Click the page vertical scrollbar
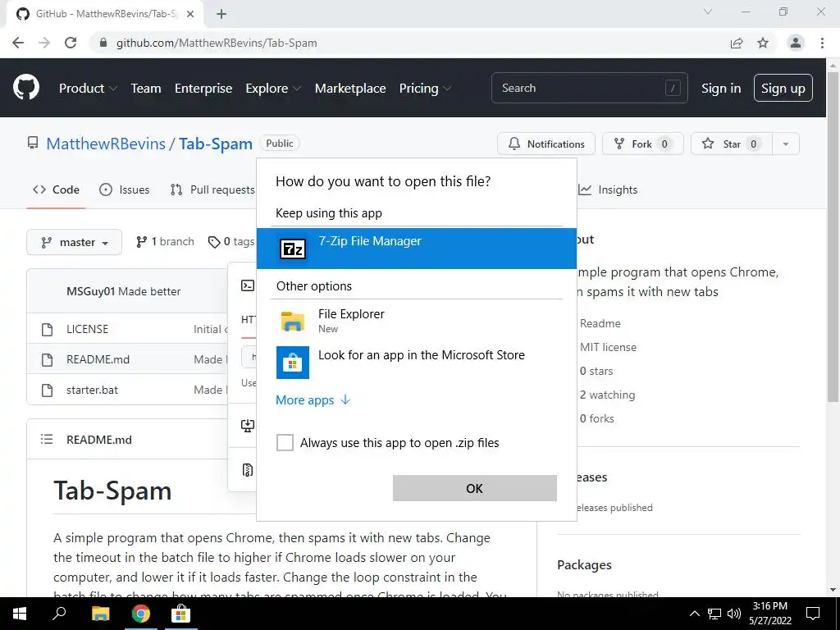Screen dimensions: 840x630 833,235
